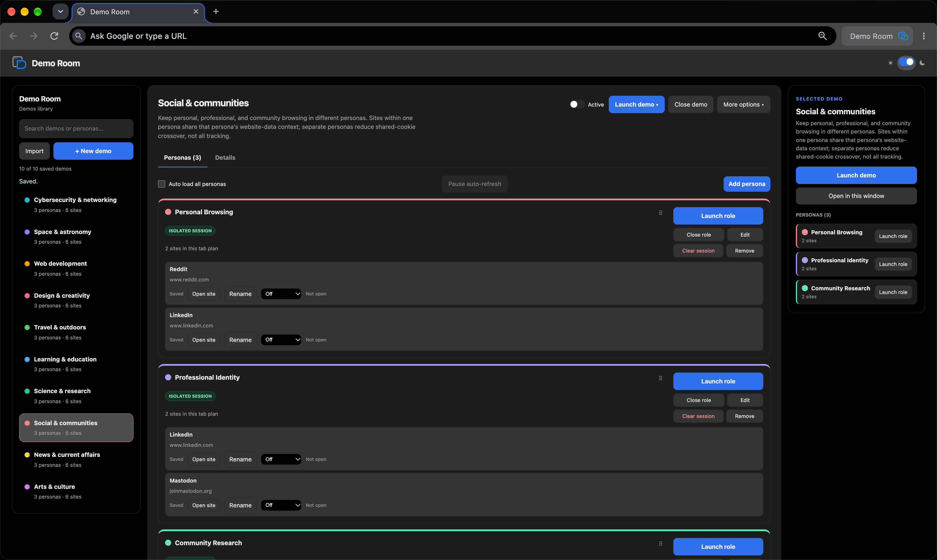Open the More options dropdown

coord(743,105)
